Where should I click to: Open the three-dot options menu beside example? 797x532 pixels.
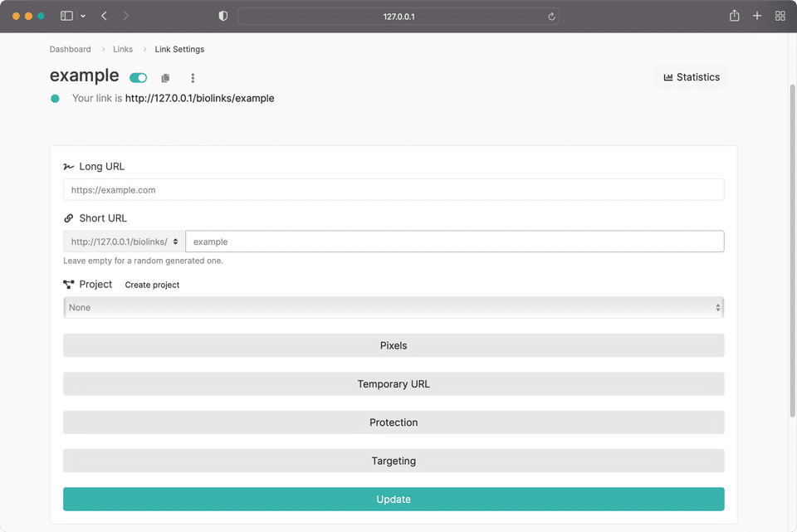[x=193, y=78]
